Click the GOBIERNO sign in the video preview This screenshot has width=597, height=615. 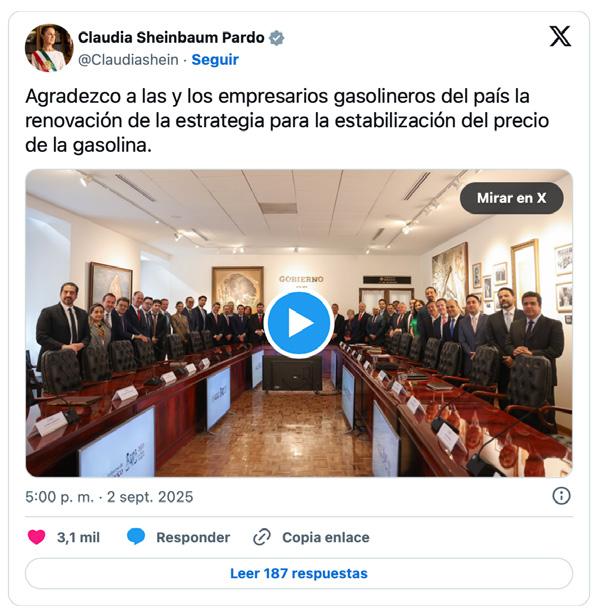[301, 279]
